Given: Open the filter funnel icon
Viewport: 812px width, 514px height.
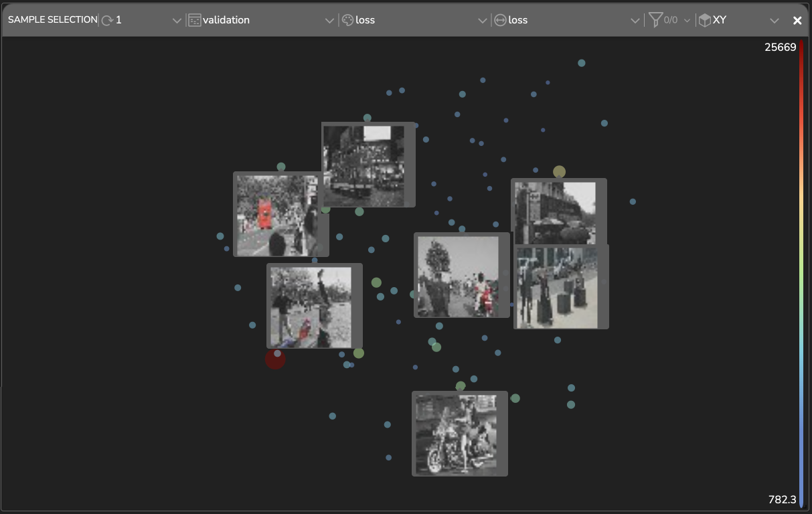Looking at the screenshot, I should pyautogui.click(x=655, y=20).
